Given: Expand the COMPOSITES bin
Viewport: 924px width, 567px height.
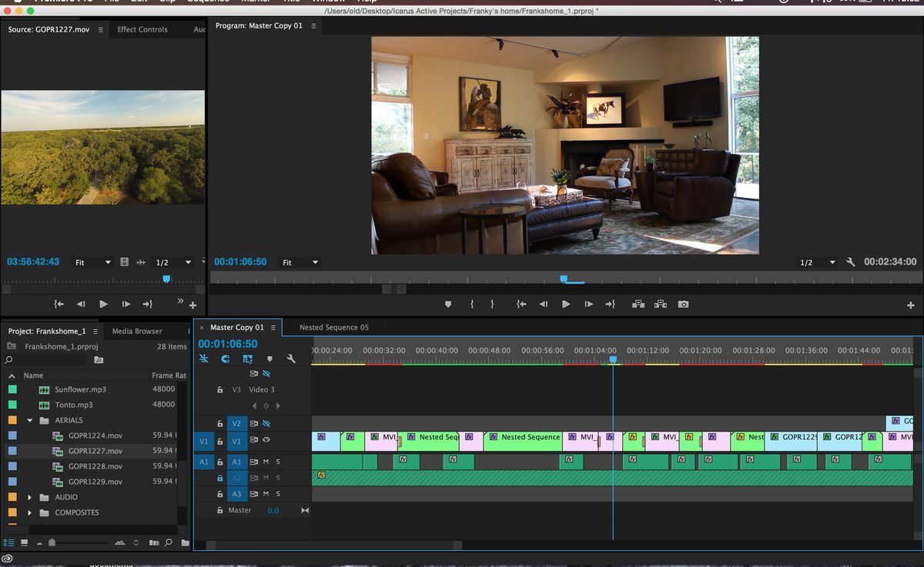Looking at the screenshot, I should click(30, 512).
